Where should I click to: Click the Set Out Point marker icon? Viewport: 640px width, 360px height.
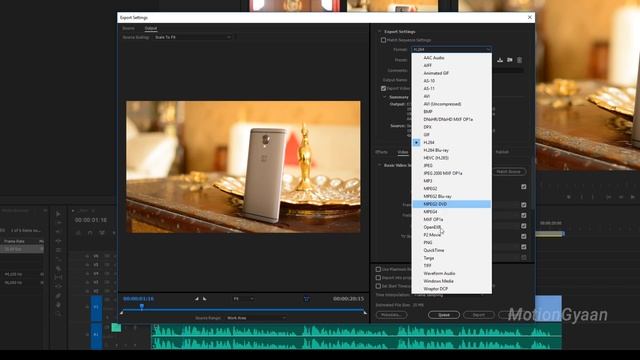coord(204,299)
